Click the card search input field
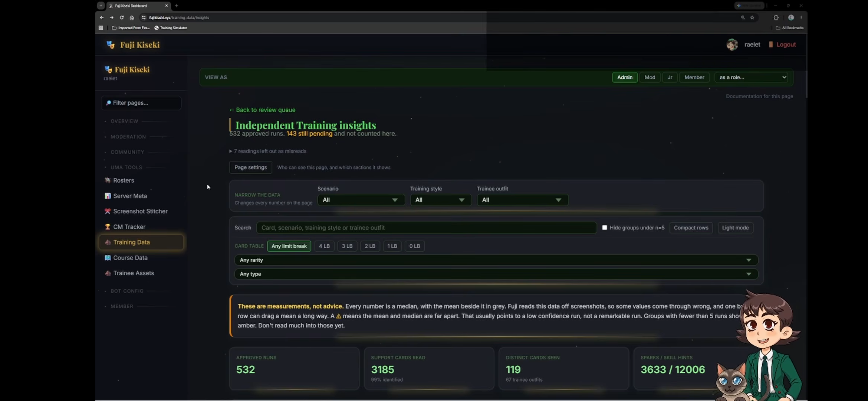This screenshot has height=401, width=868. tap(427, 228)
